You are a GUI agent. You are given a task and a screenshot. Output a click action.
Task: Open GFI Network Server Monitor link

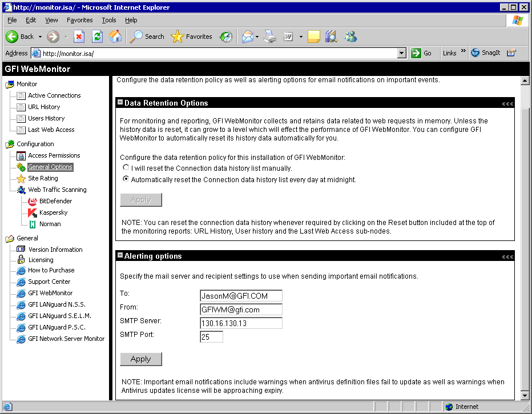66,339
